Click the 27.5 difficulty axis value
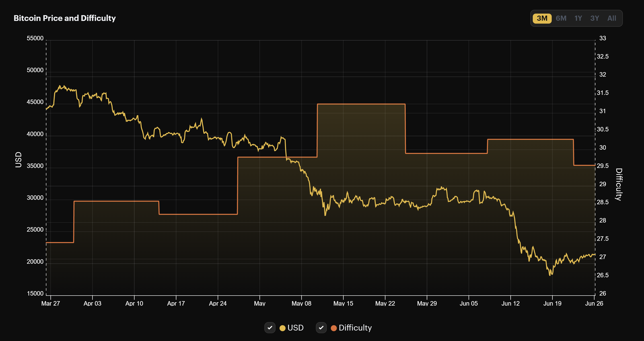This screenshot has height=341, width=644. (603, 239)
